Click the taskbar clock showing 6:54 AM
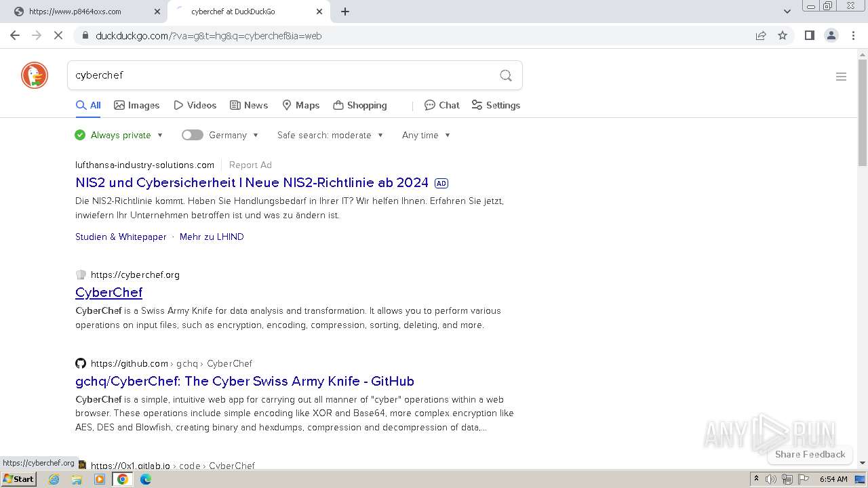This screenshot has width=868, height=488. (833, 479)
